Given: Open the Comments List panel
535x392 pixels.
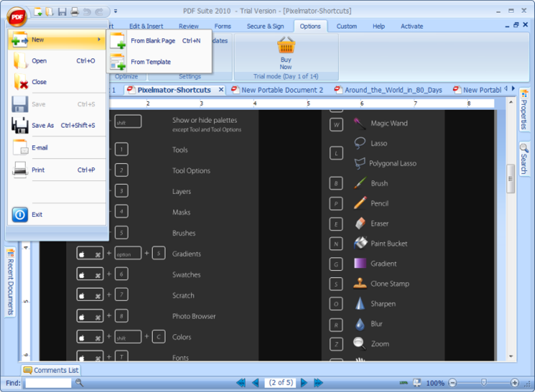Looking at the screenshot, I should (51, 370).
